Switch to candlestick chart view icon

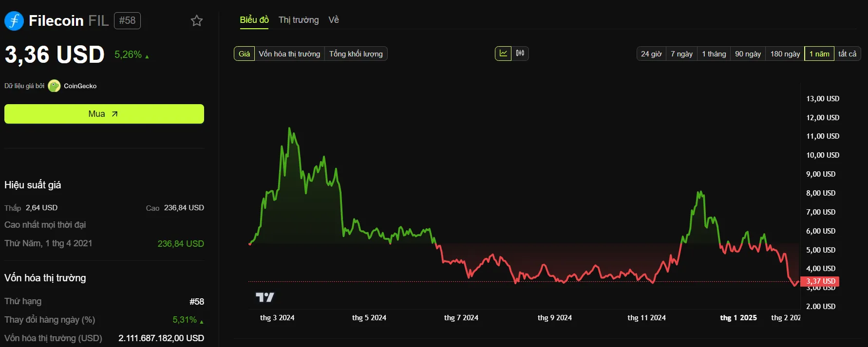pyautogui.click(x=520, y=53)
